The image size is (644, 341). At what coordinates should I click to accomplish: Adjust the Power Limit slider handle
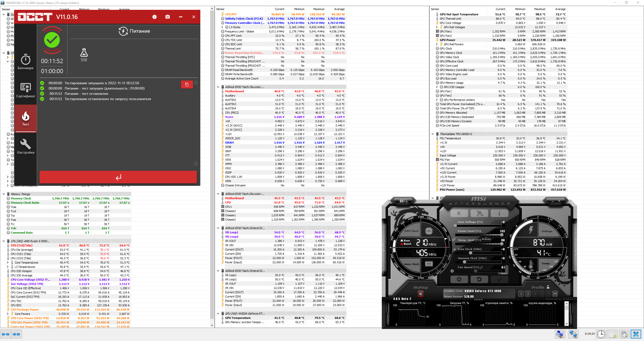tap(502, 235)
